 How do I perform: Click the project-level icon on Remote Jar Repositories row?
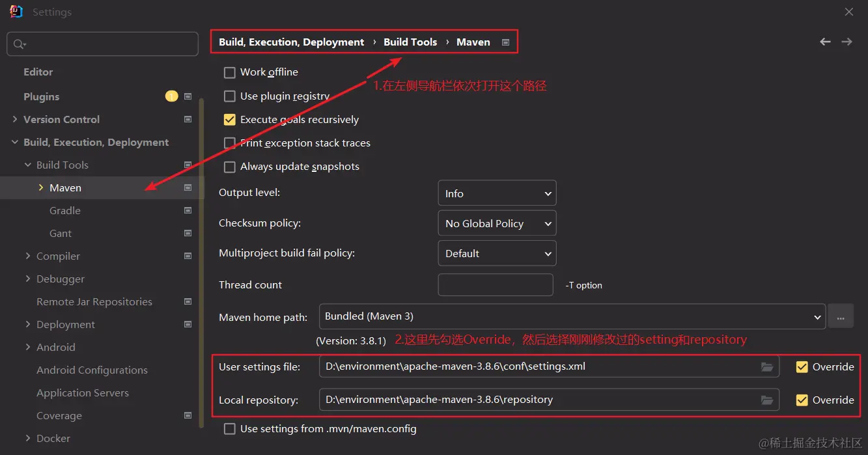pos(188,301)
